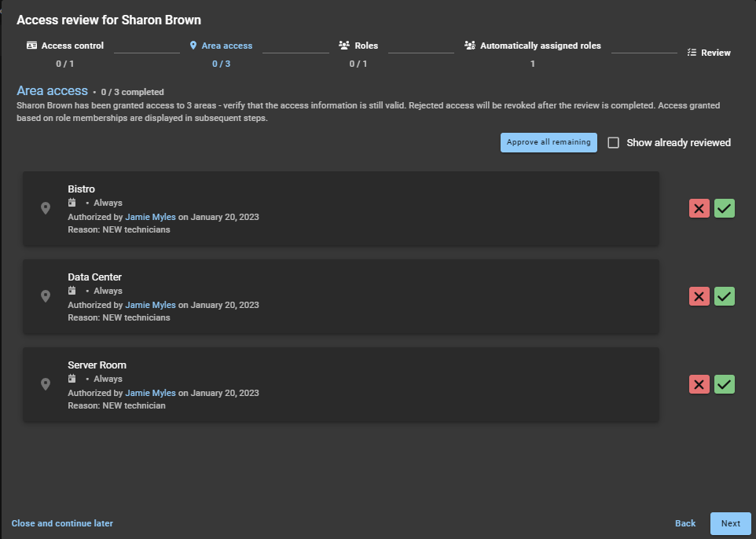Screen dimensions: 756x539
Task: Select the Area access step
Action: click(x=221, y=46)
